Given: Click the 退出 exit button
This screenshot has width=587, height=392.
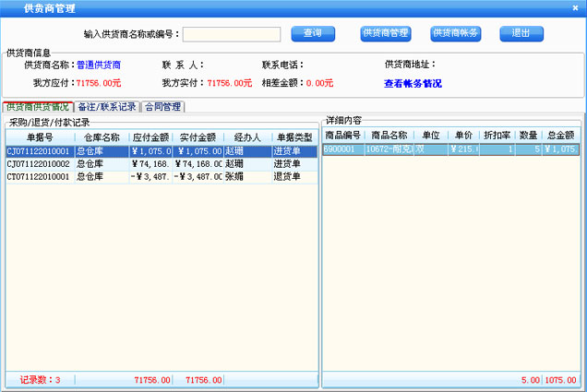Looking at the screenshot, I should [521, 33].
